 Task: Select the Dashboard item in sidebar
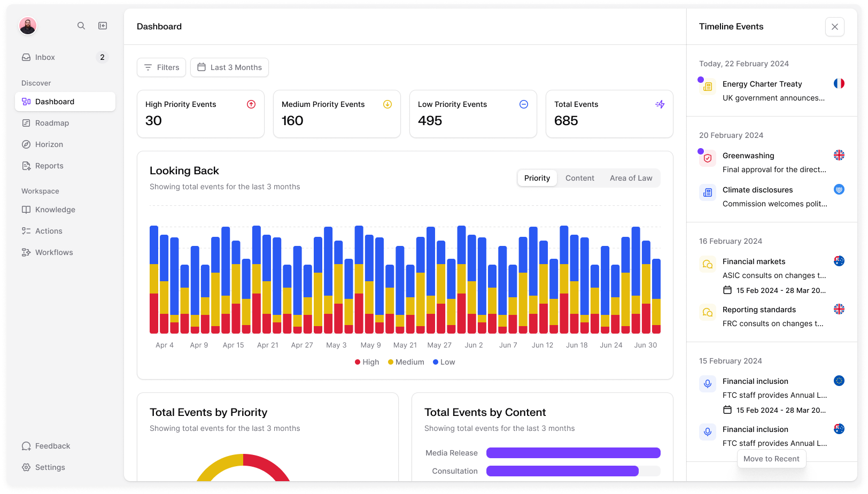[x=65, y=102]
